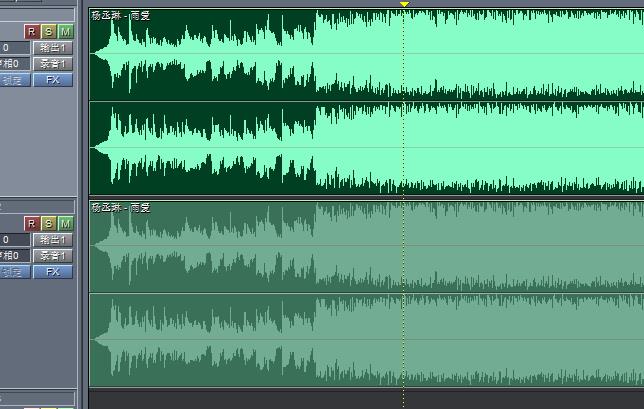Arm record (R) on the second track
644x409 pixels.
[x=32, y=224]
